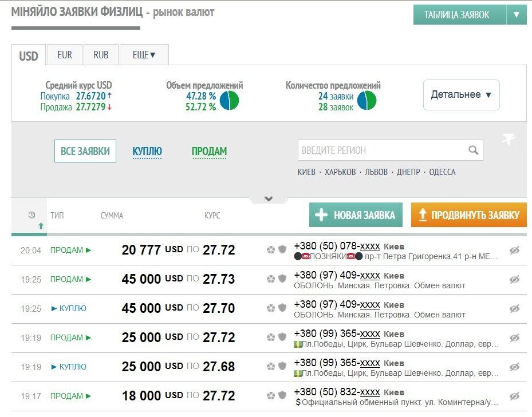Click shield icon on the 18 000 USD row
532x417 pixels.
(282, 396)
